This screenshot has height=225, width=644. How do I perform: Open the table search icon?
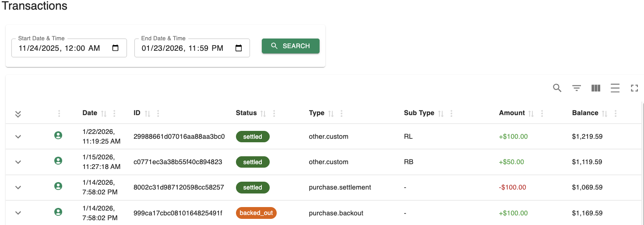pos(557,88)
